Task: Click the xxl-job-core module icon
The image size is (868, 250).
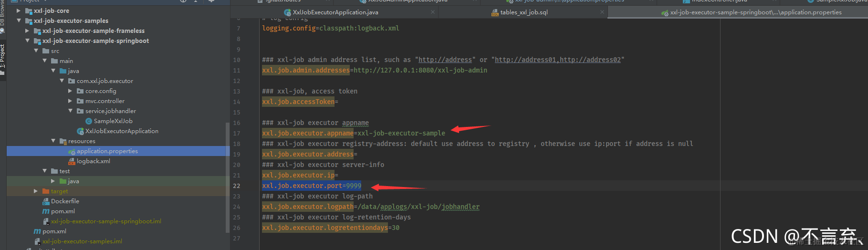Action: point(29,10)
